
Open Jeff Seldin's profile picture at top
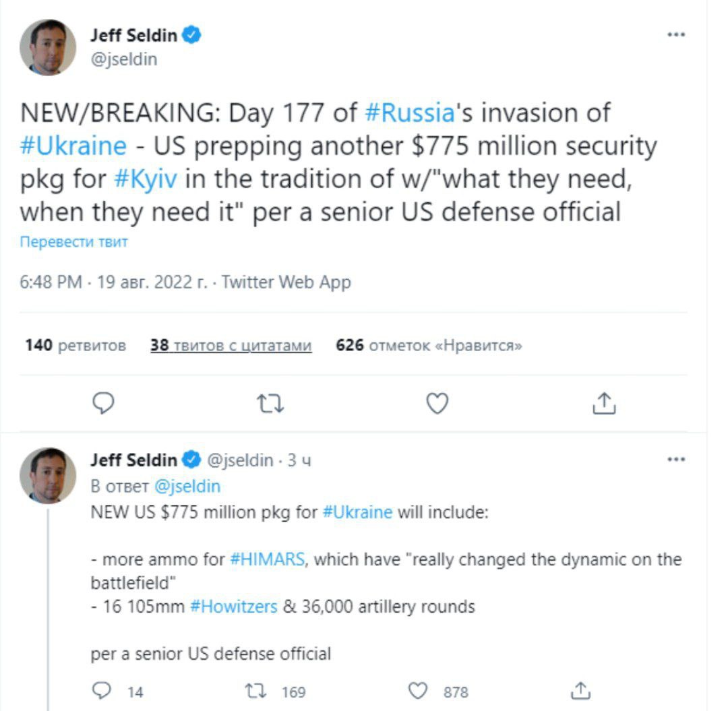tap(48, 47)
